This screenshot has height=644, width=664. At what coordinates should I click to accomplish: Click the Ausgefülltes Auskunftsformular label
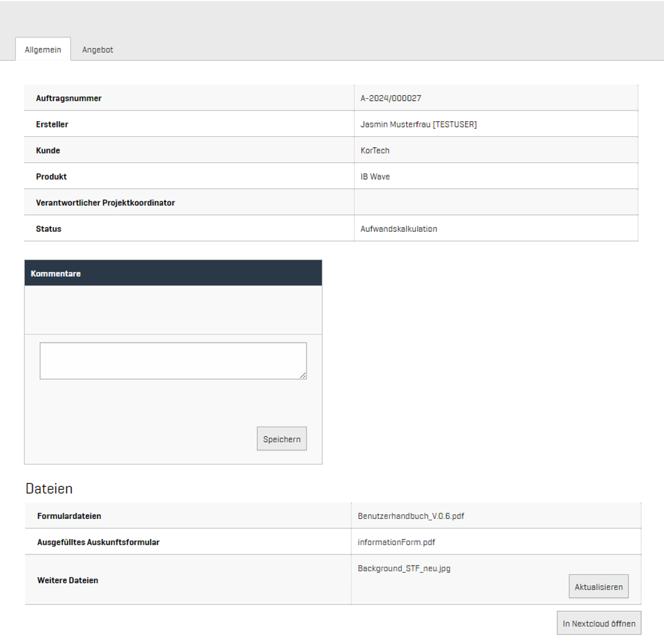click(x=98, y=542)
